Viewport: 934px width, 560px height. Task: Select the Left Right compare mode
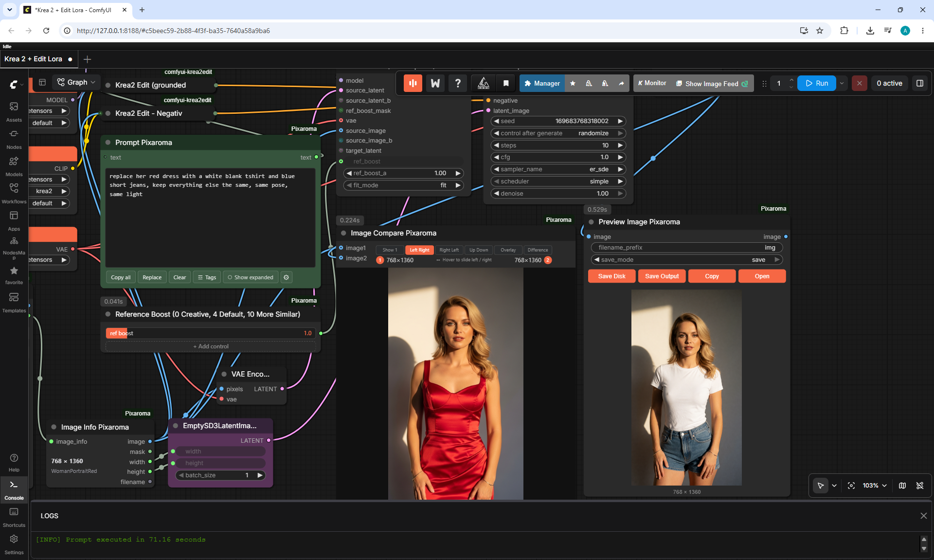click(419, 250)
